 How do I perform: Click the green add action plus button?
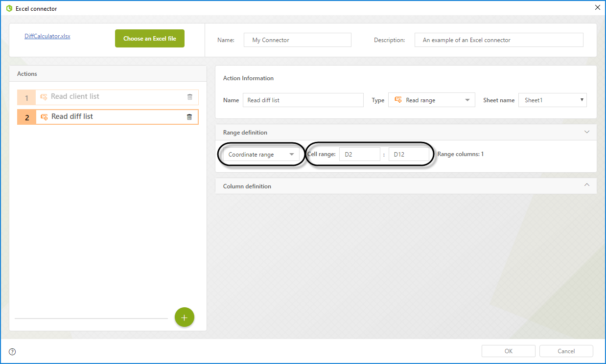tap(185, 318)
